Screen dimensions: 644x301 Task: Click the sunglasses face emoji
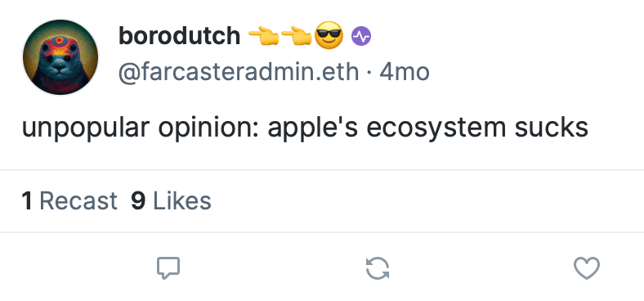tap(329, 36)
